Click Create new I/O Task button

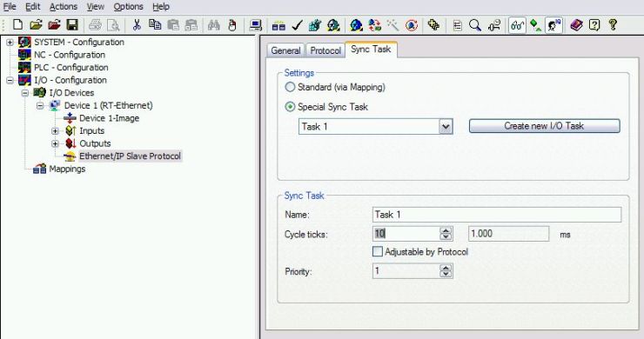(x=544, y=126)
